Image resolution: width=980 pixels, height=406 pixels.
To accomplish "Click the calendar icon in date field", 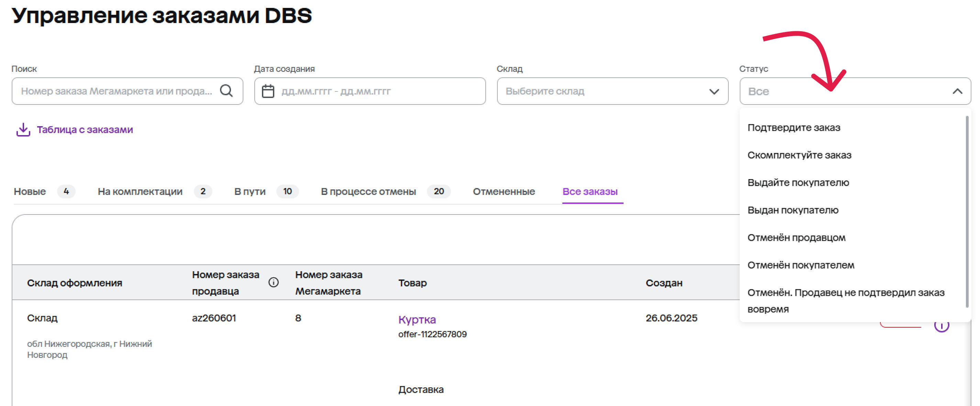I will click(268, 91).
